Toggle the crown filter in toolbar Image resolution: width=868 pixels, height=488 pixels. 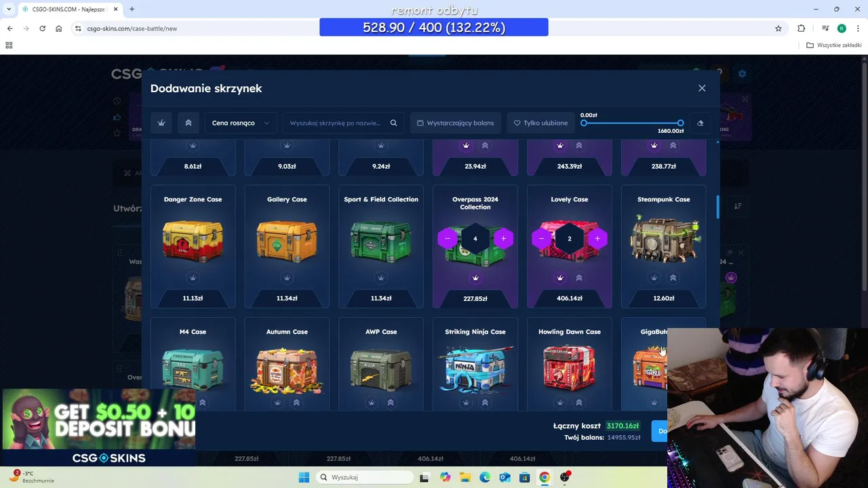point(161,123)
